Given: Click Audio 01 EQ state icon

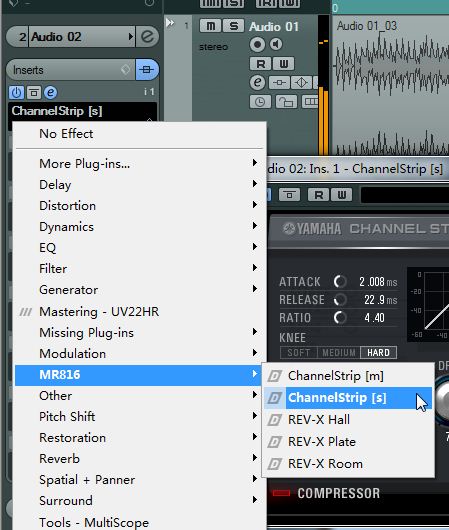Looking at the screenshot, I should (302, 82).
